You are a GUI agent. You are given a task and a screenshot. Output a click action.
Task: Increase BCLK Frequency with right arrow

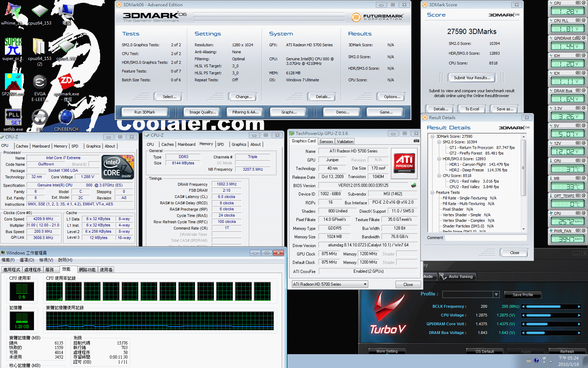(x=579, y=306)
